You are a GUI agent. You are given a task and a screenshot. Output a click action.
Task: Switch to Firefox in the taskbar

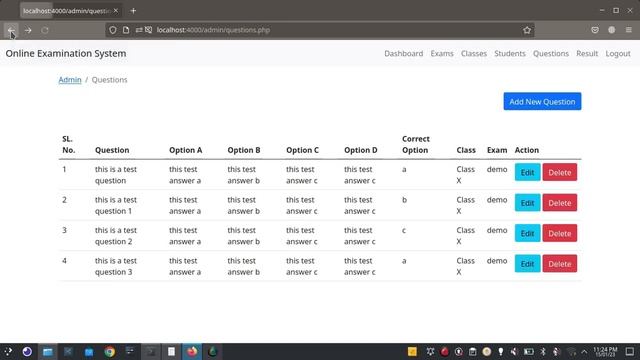click(x=192, y=351)
